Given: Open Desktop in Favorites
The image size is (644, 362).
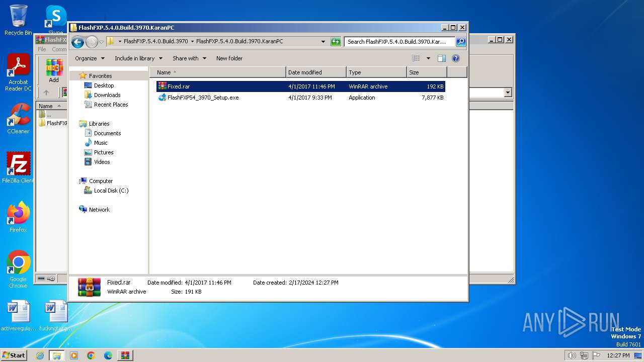Looking at the screenshot, I should tap(104, 85).
